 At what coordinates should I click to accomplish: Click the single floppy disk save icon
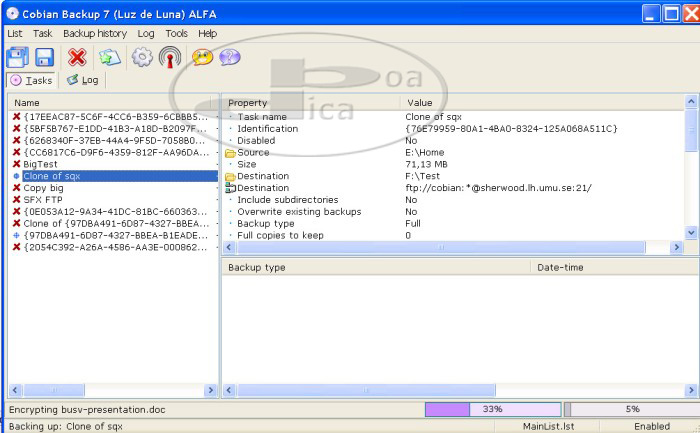click(x=45, y=57)
